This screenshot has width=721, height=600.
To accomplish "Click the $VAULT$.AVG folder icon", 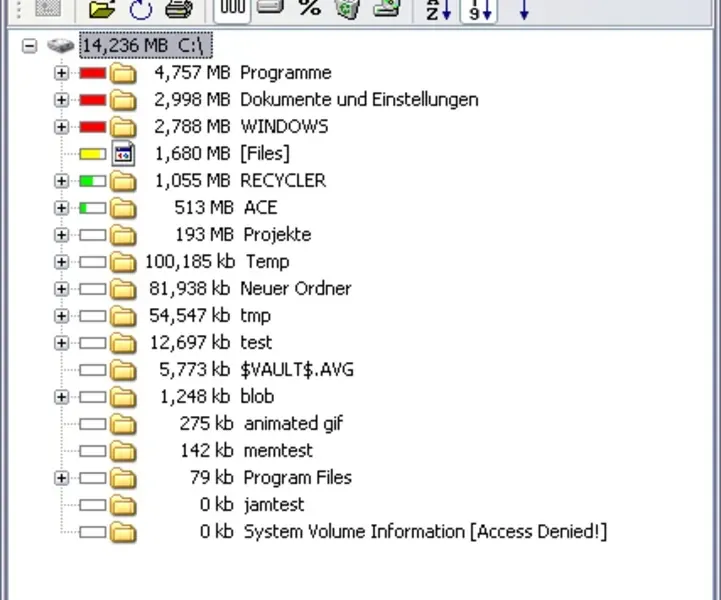I will pos(123,370).
